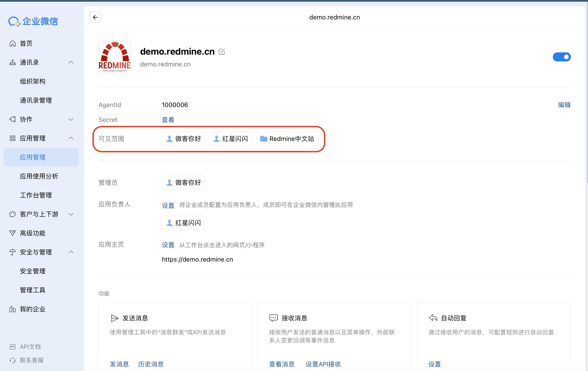Click the 首页 home icon
Screen dimensions: 588x371
(13, 43)
